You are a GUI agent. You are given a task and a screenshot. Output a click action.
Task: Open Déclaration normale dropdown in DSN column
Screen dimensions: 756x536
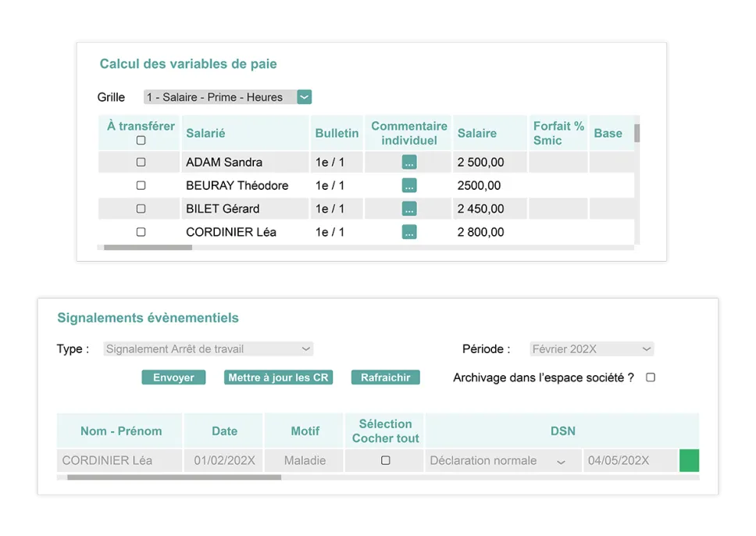(503, 460)
